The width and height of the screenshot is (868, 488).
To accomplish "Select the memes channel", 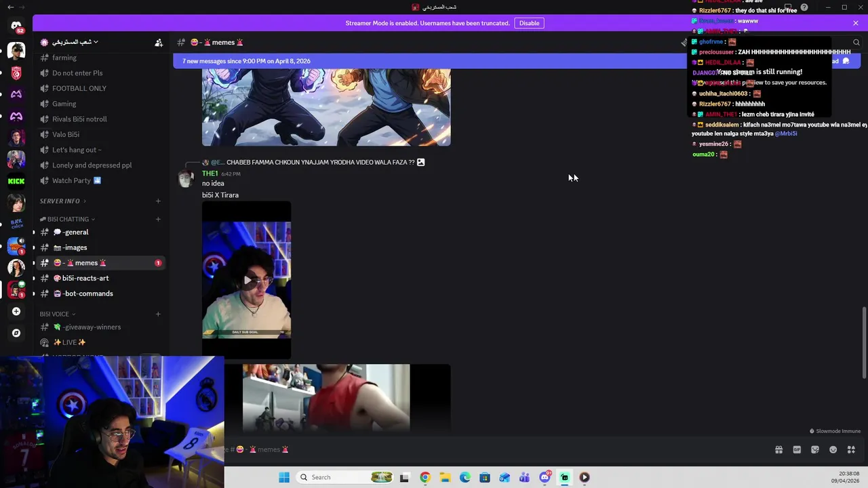I will coord(102,263).
